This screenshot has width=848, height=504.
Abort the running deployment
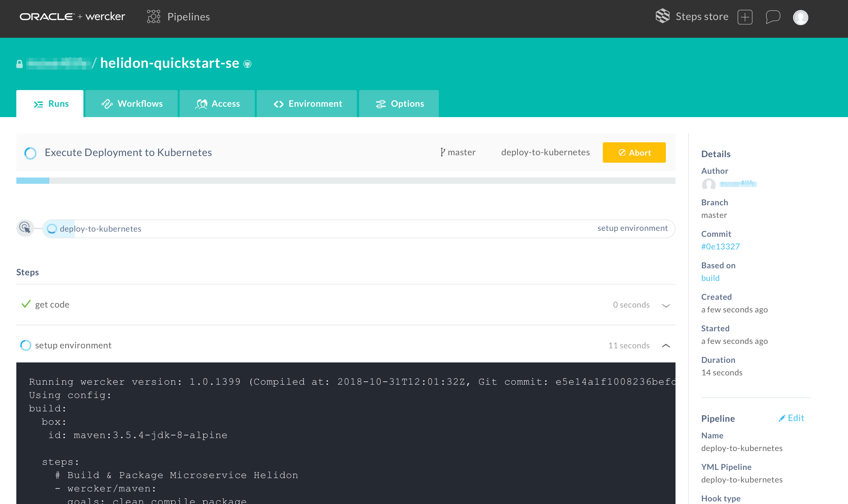pos(634,153)
